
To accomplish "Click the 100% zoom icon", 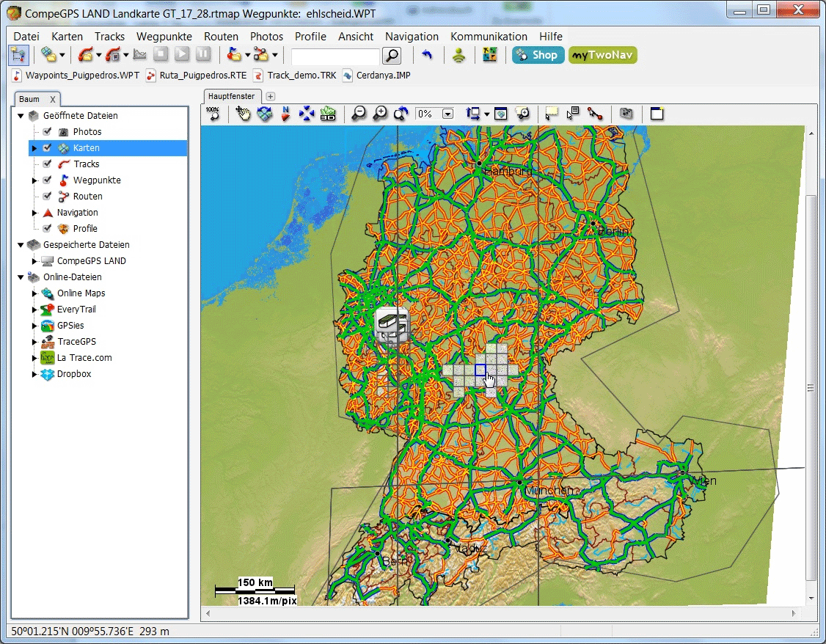I will (x=213, y=114).
